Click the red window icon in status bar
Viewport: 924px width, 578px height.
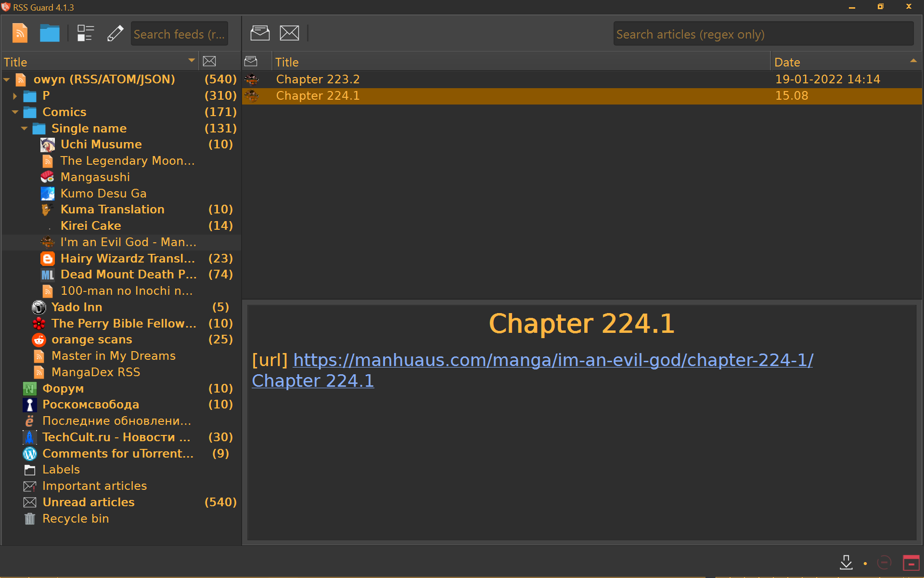[x=911, y=563]
